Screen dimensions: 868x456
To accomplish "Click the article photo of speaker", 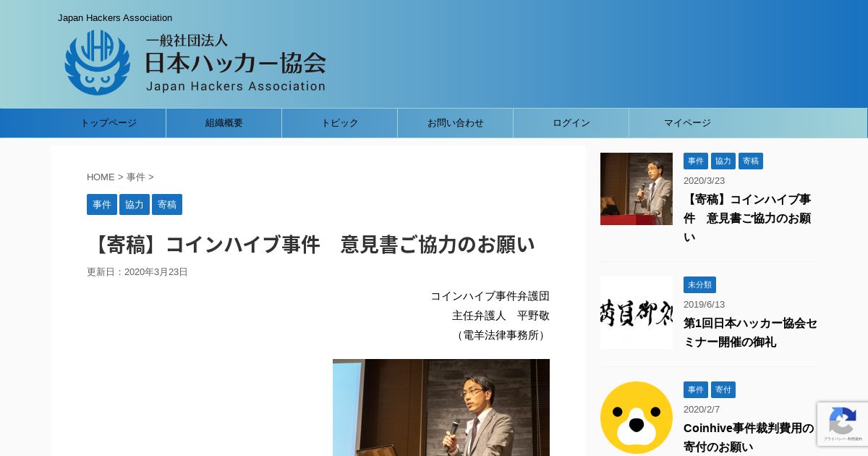I will point(441,408).
